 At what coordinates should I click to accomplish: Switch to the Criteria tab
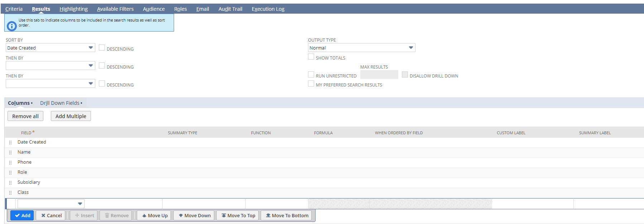coord(14,9)
